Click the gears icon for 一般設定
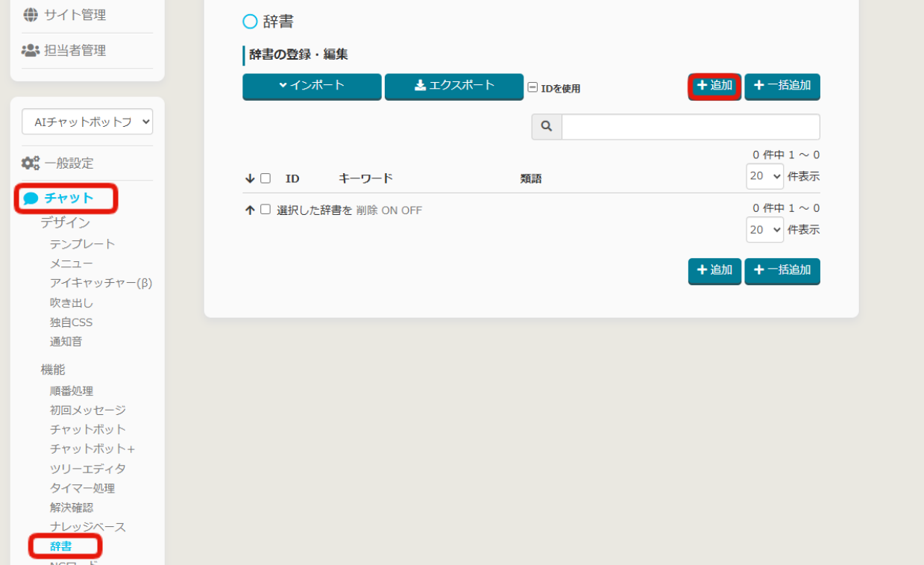 pos(31,163)
